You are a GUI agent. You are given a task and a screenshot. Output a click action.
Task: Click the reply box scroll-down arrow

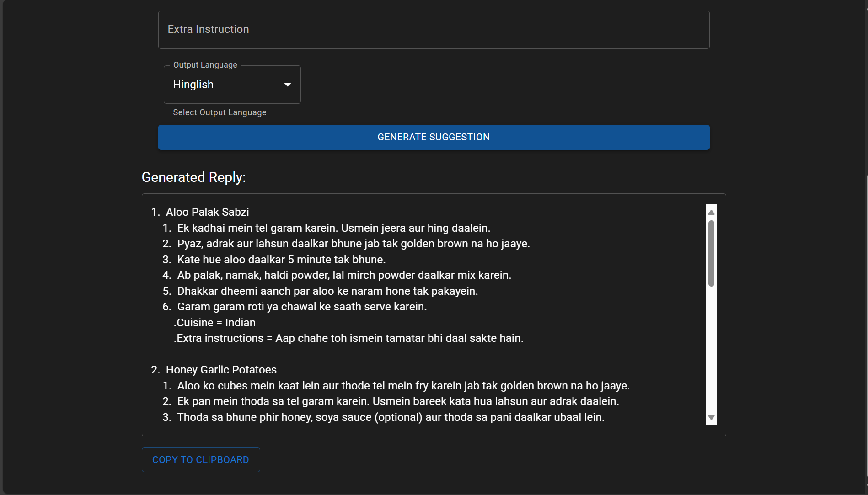(x=711, y=417)
